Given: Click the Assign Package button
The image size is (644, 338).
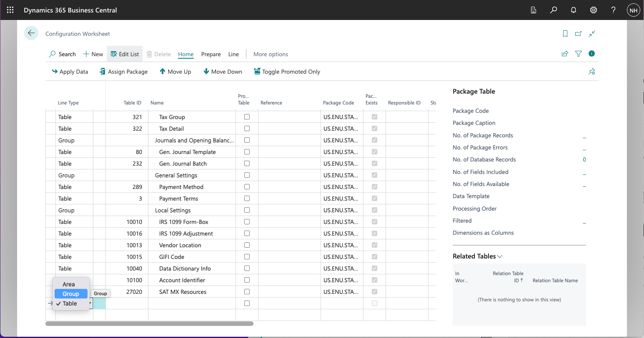Looking at the screenshot, I should (x=123, y=72).
